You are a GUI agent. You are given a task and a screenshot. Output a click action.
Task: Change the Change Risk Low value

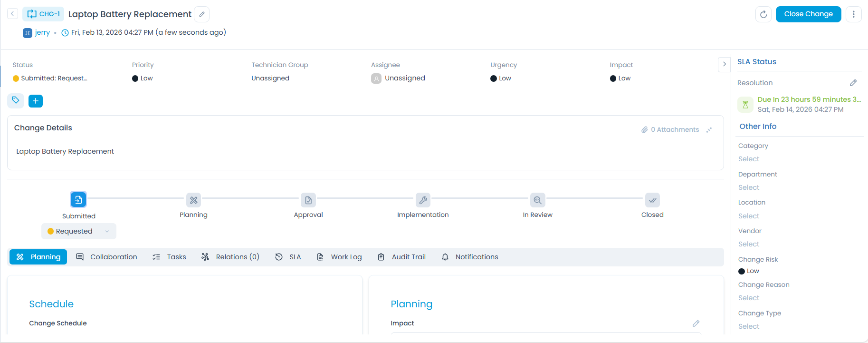click(x=749, y=271)
